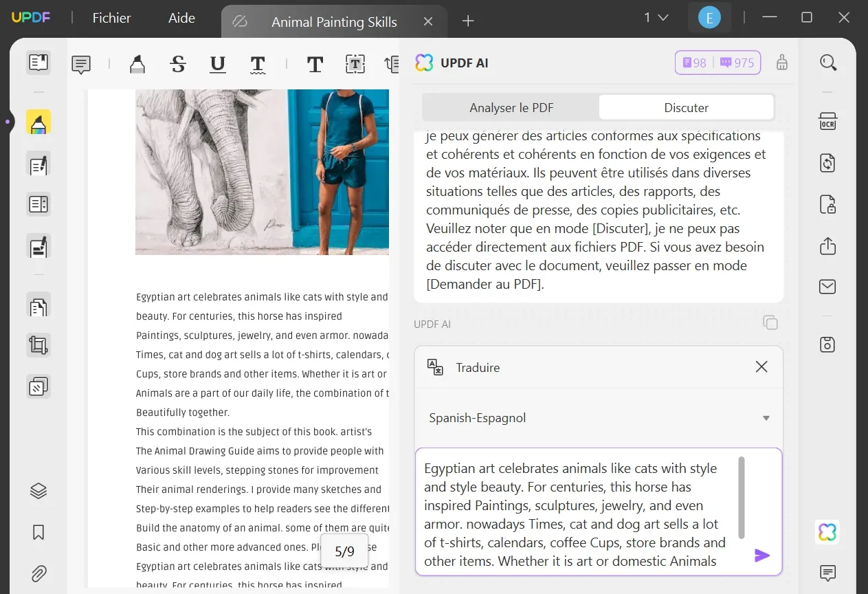Open the Search tool

(827, 62)
